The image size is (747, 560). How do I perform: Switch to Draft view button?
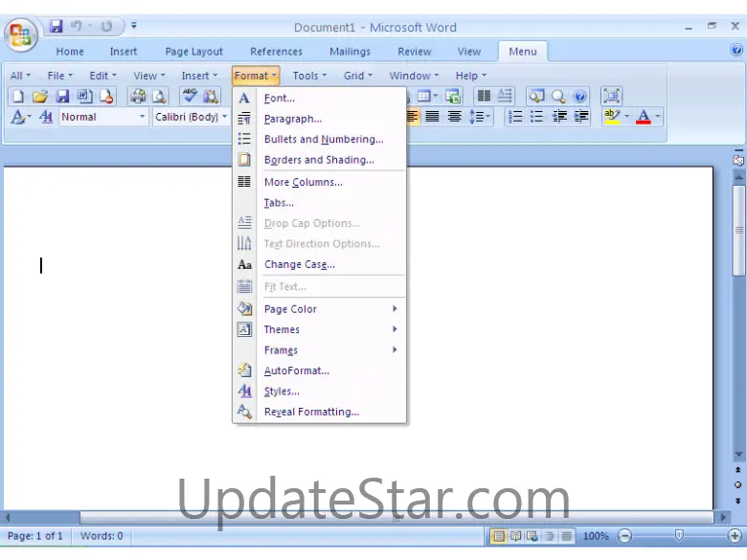click(566, 536)
